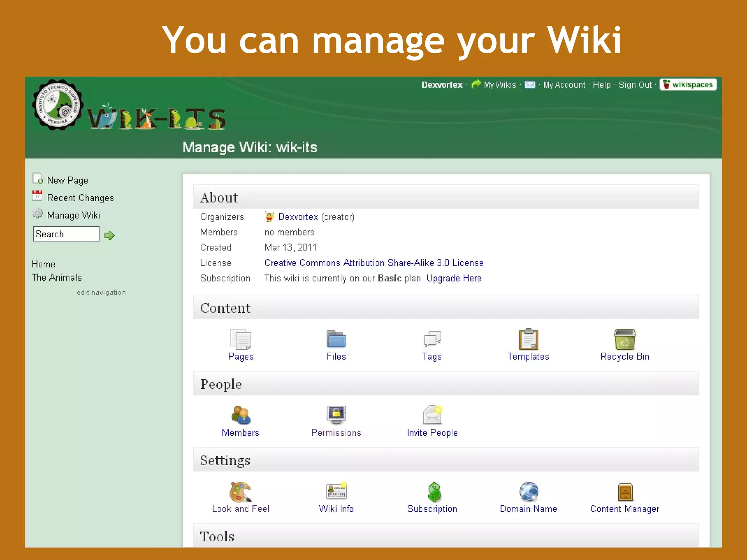747x560 pixels.
Task: Open My Account in the top bar
Action: (x=564, y=85)
